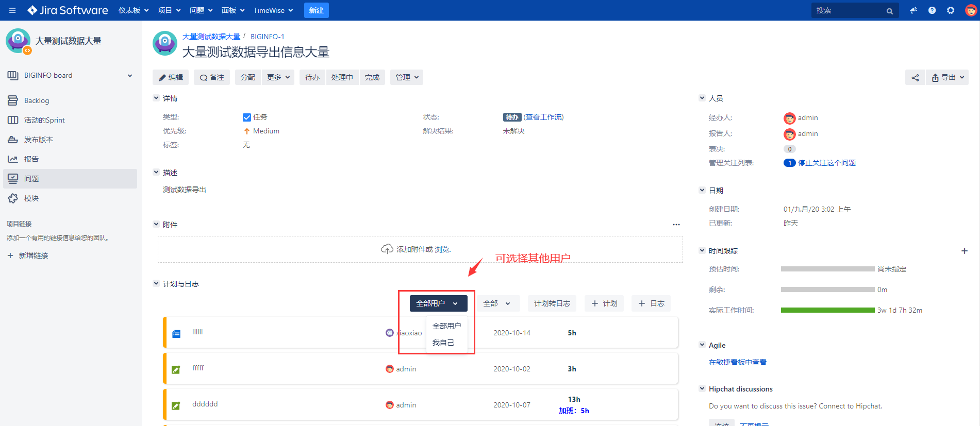Open attachments three-dot options menu
Screen dimensions: 980x426
coord(676,225)
